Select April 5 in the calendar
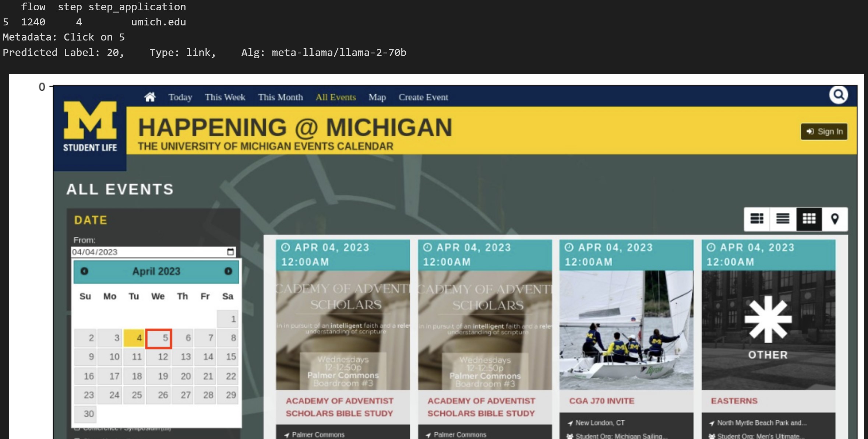 click(x=159, y=338)
